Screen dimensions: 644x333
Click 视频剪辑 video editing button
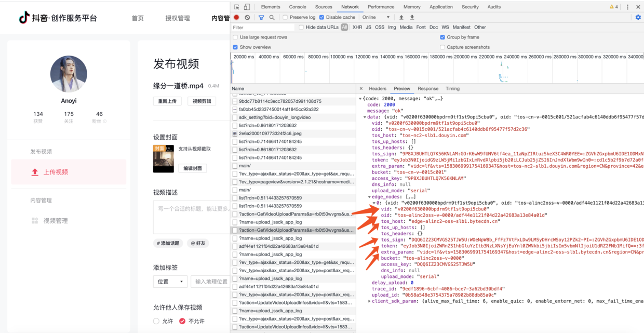click(202, 101)
